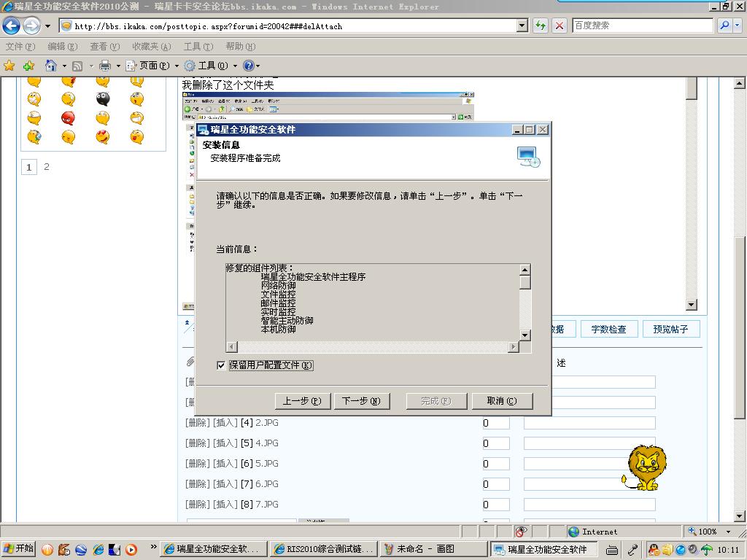Viewport: 747px width, 560px height.
Task: Click the QQ penguin tray icon
Action: [654, 550]
